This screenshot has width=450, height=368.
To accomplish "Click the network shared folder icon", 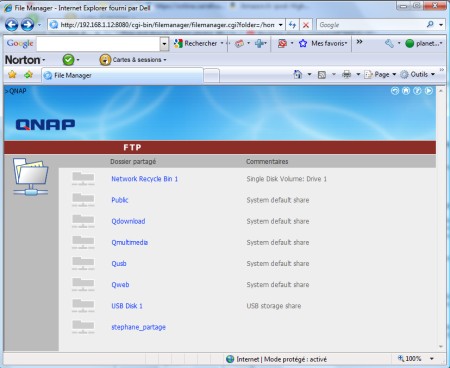I will pyautogui.click(x=31, y=177).
